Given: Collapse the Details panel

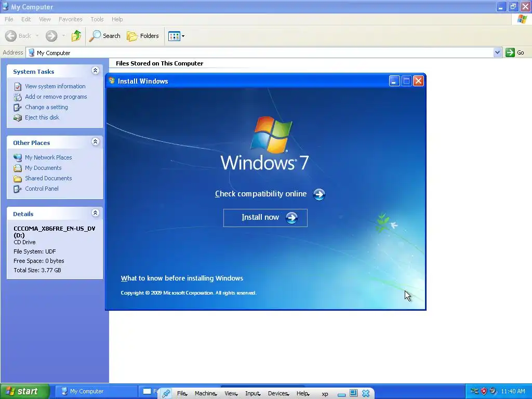Looking at the screenshot, I should 96,213.
